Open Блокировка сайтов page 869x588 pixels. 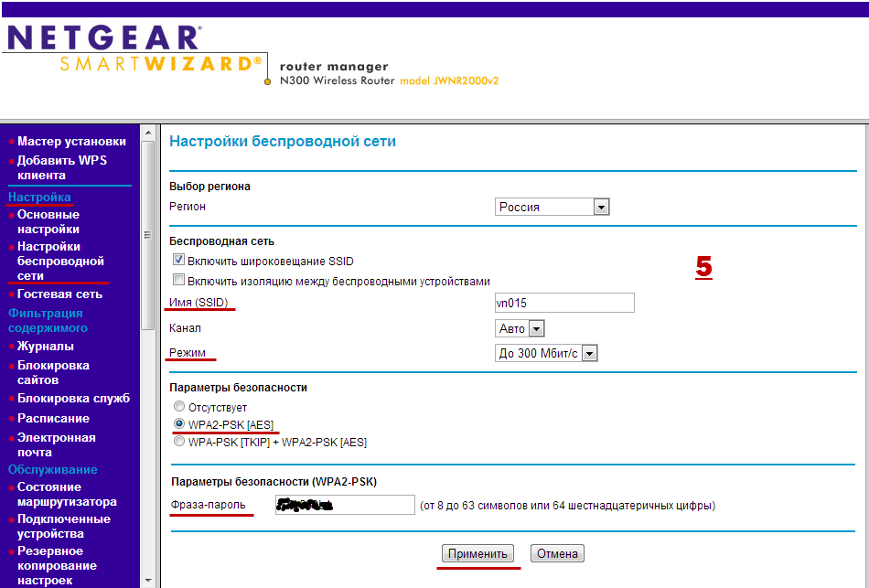click(53, 373)
